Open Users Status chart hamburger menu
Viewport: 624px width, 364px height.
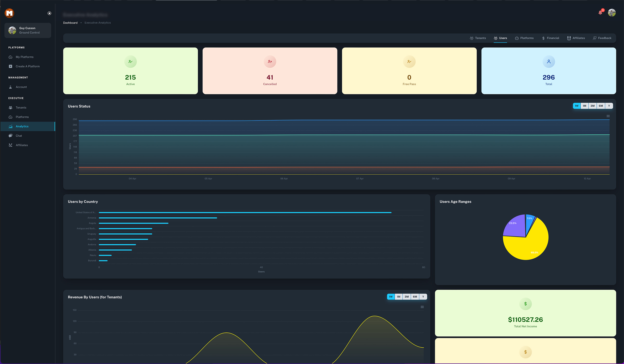coord(608,116)
